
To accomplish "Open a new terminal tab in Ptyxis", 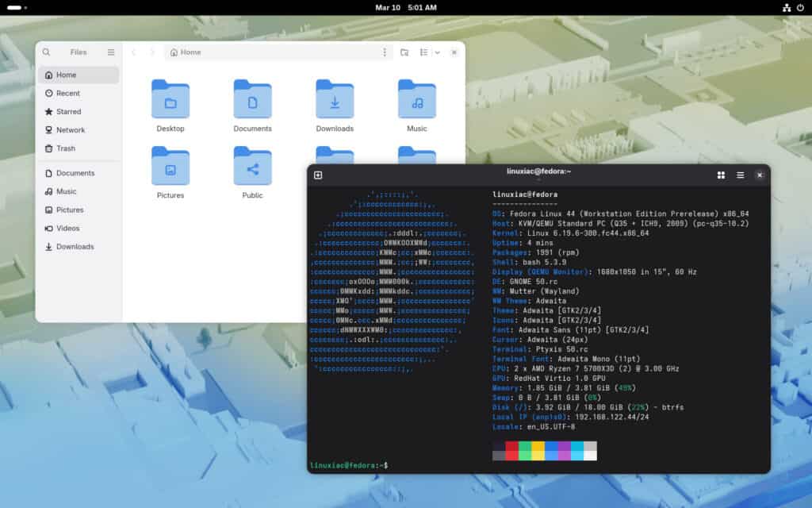I will pos(316,175).
